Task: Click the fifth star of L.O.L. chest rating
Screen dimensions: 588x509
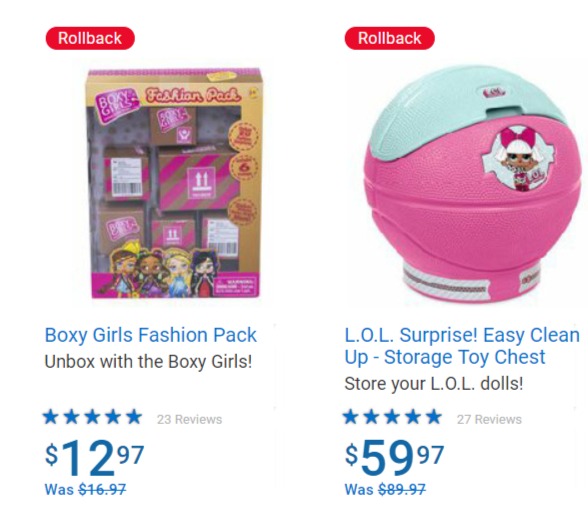Action: [434, 417]
